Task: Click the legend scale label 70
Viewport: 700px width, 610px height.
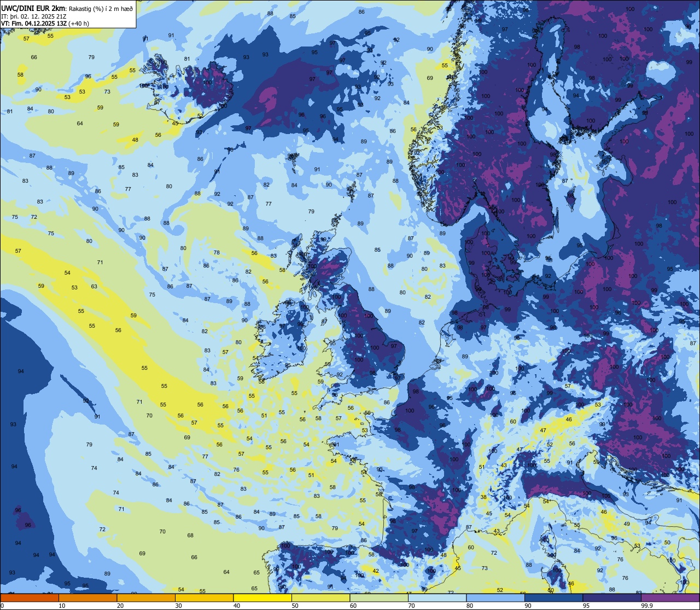Action: (x=411, y=606)
